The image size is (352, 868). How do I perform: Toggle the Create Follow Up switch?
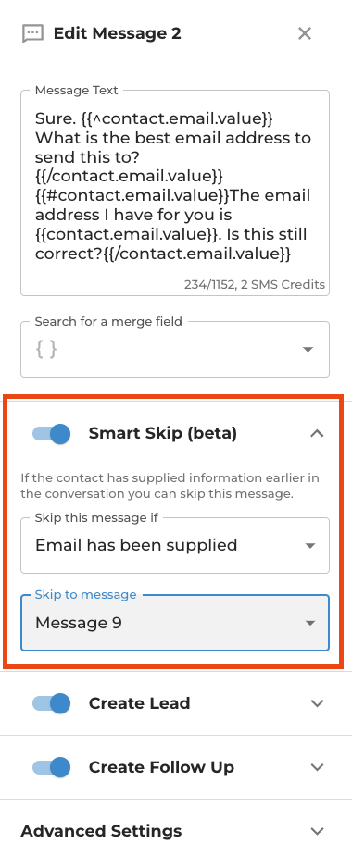coord(52,768)
